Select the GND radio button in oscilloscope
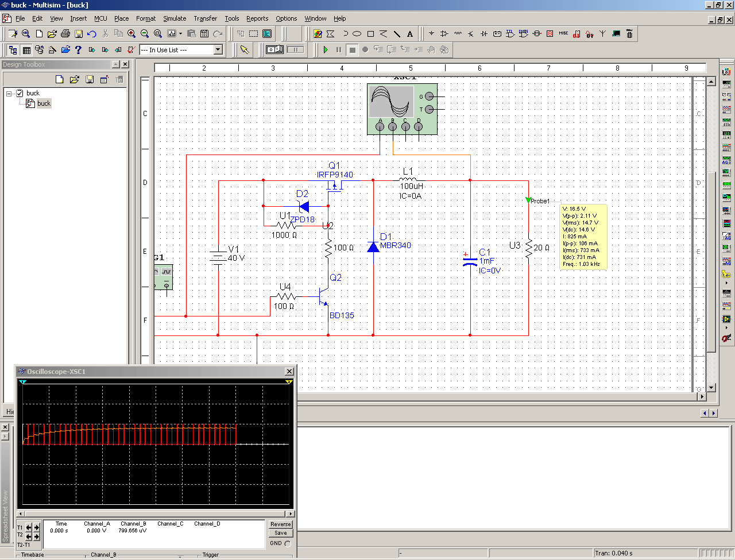This screenshot has height=560, width=735. coord(288,543)
